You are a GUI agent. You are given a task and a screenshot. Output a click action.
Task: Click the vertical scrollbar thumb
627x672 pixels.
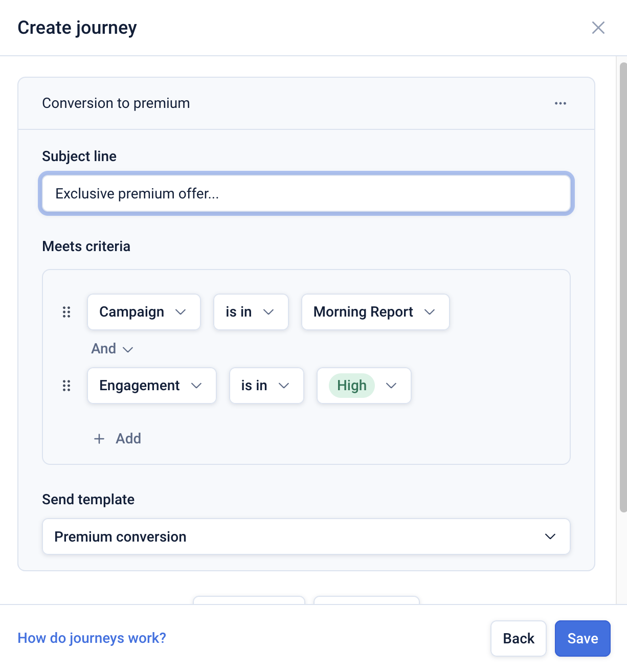(623, 286)
